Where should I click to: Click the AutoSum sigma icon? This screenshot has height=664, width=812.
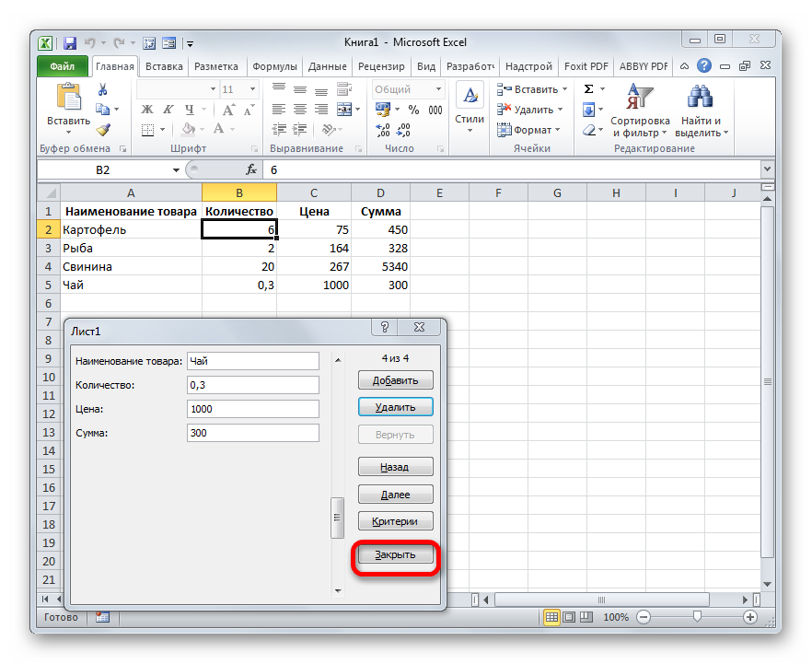tap(589, 89)
